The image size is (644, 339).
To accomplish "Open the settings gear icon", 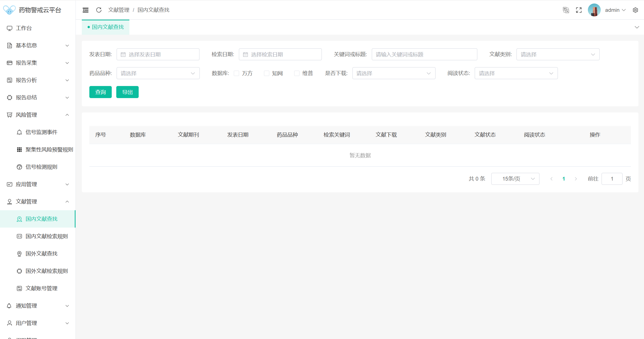I will (635, 10).
